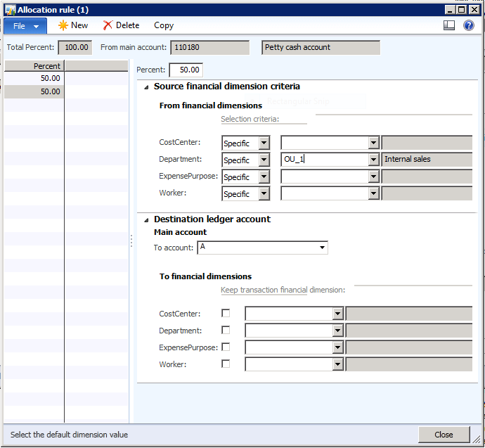This screenshot has height=448, width=485.
Task: Select the first 50.00 percent row
Action: (34, 79)
